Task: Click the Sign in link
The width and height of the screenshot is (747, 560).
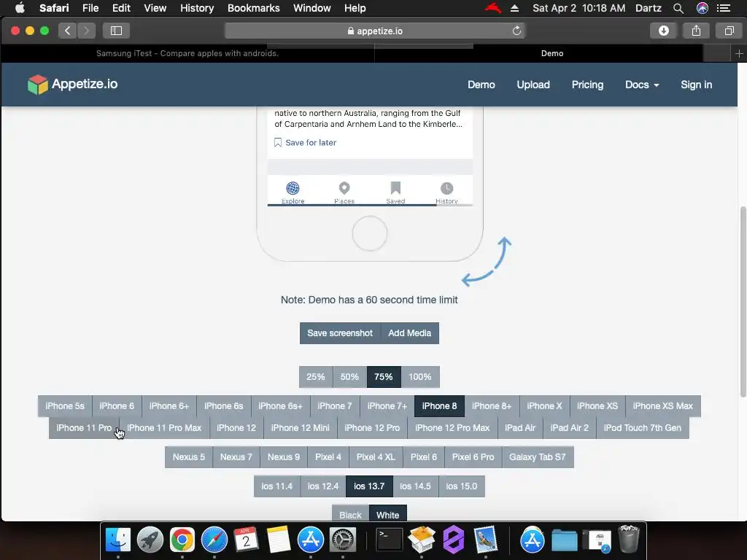Action: pos(696,85)
